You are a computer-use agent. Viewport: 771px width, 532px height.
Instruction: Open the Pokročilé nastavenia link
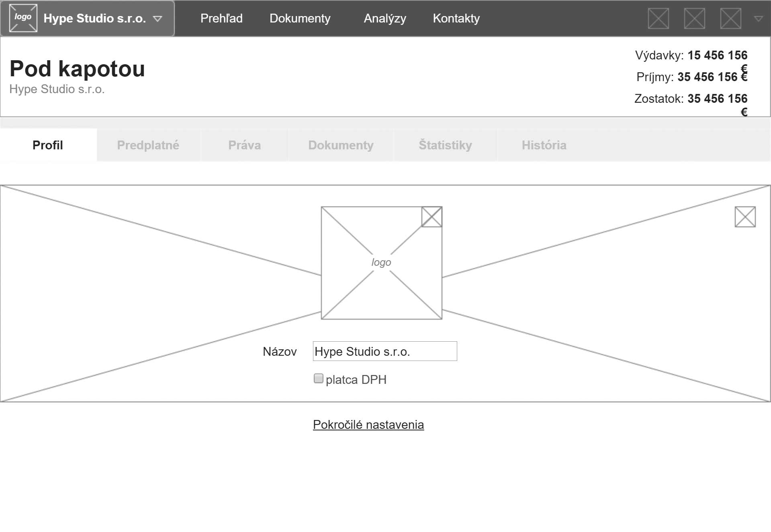click(368, 425)
